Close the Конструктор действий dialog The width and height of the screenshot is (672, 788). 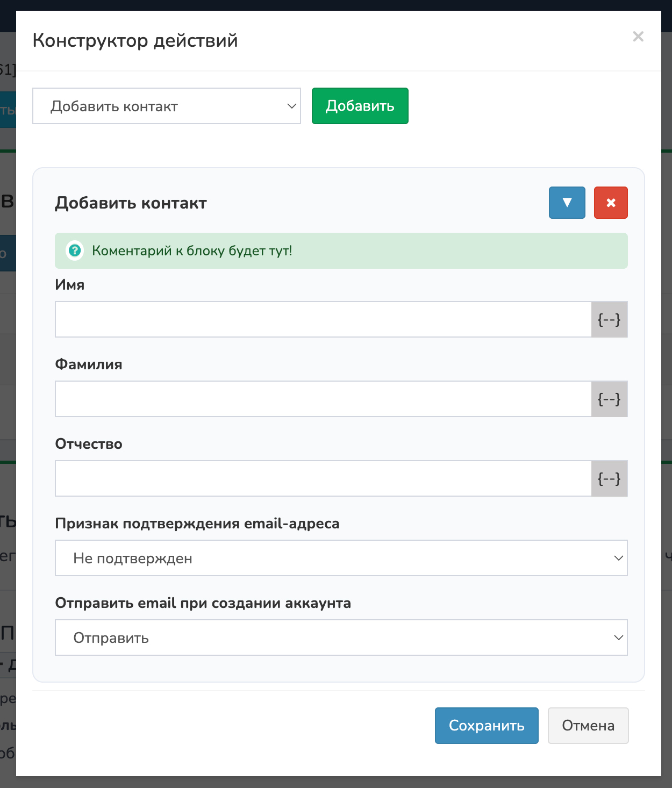coord(638,37)
